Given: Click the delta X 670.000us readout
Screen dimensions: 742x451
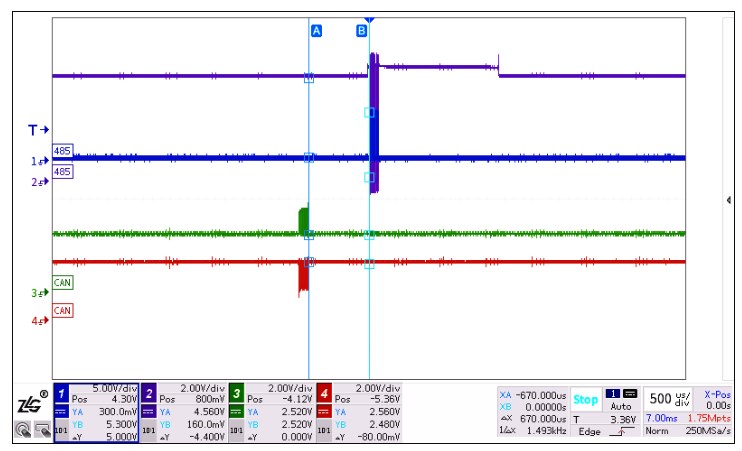Looking at the screenshot, I should point(533,419).
